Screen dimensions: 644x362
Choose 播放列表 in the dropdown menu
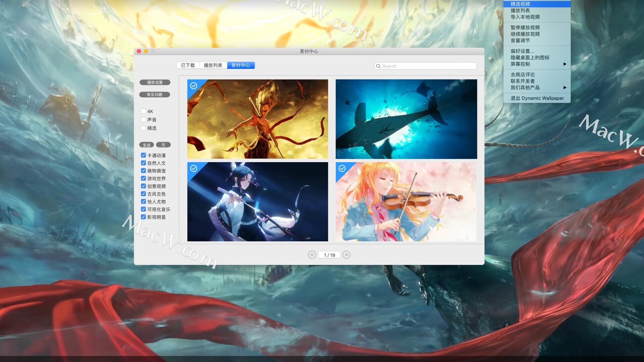click(x=537, y=10)
